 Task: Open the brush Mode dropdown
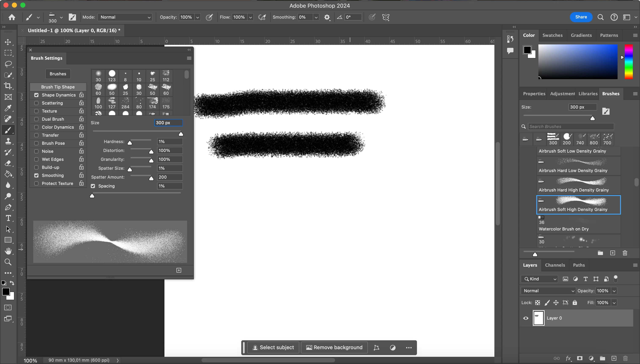(x=125, y=17)
